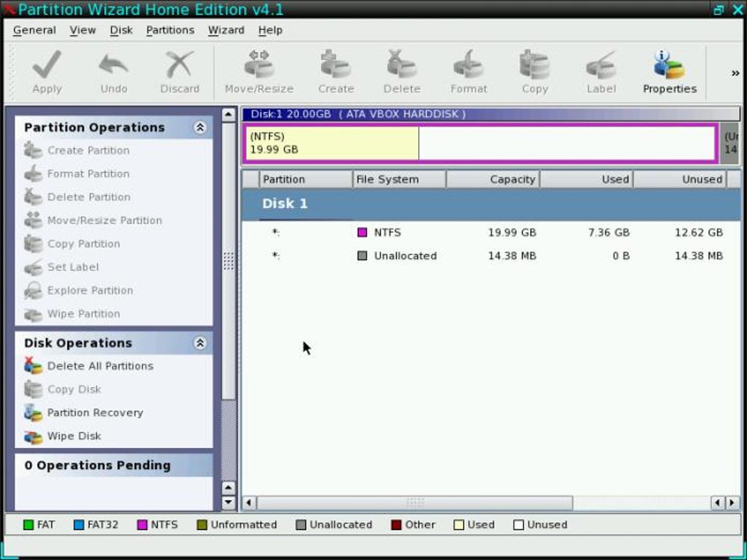This screenshot has height=560, width=747.
Task: Select the NTFS 19.99 GB block in disk map
Action: (x=480, y=143)
